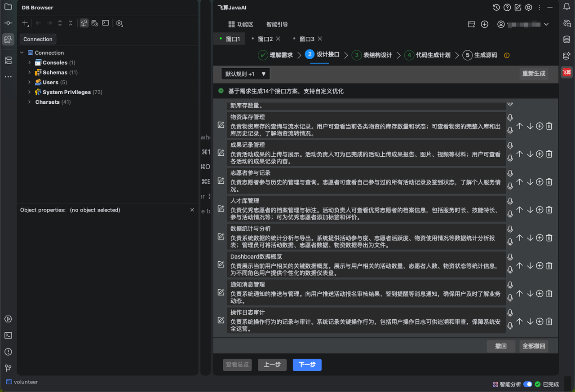Click the microphone beside the 成果记录管理 title
Screen dimensions: 575x392
(x=510, y=145)
